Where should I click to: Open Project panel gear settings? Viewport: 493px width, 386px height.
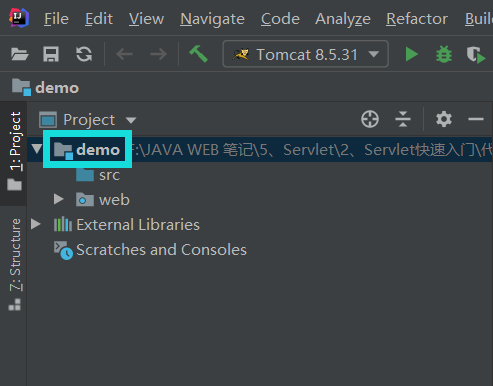coord(444,119)
